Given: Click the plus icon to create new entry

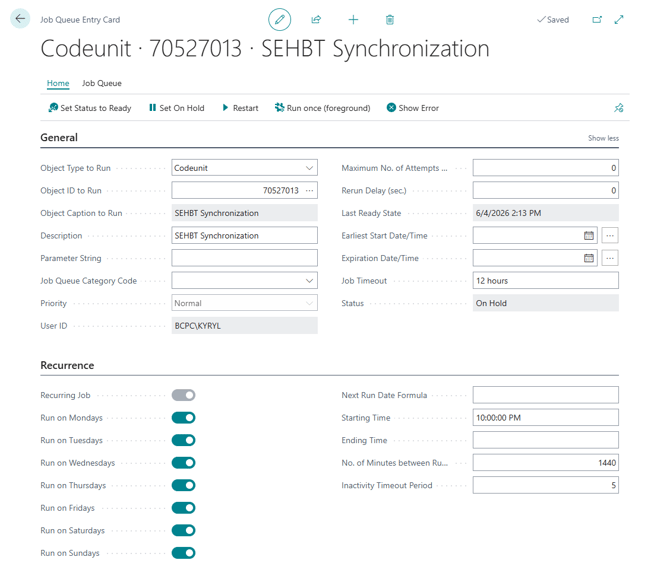Looking at the screenshot, I should pyautogui.click(x=353, y=20).
